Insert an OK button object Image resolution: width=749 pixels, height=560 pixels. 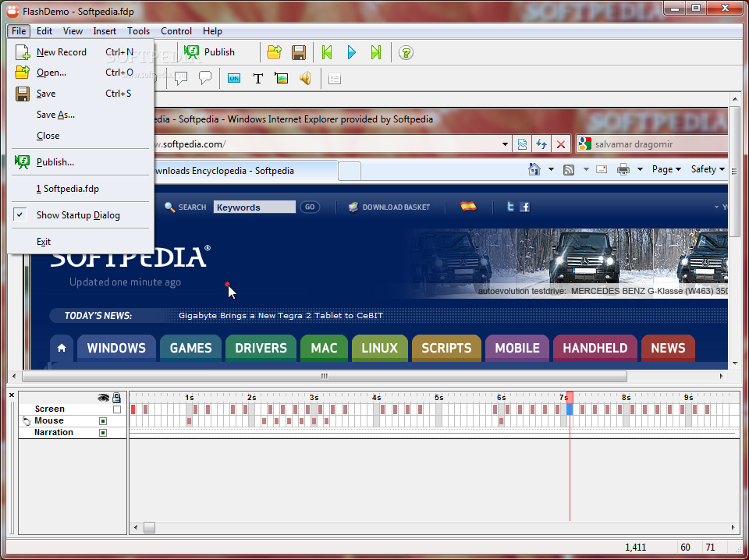coord(234,78)
